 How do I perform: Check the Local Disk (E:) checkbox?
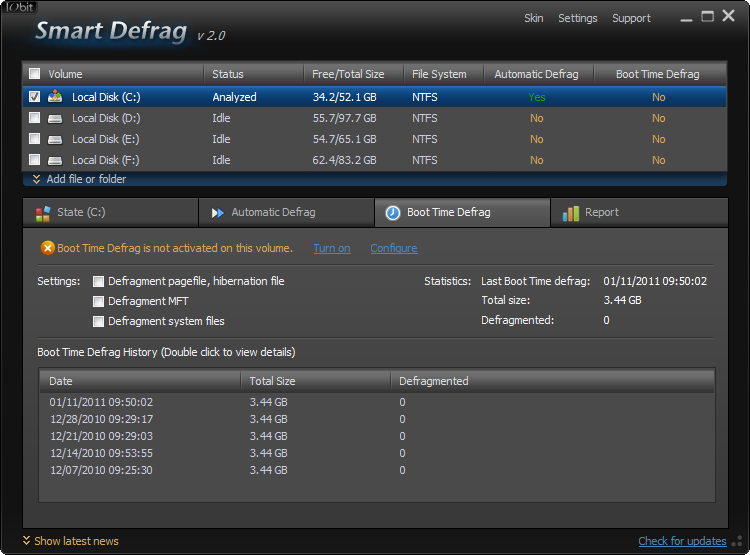[34, 139]
